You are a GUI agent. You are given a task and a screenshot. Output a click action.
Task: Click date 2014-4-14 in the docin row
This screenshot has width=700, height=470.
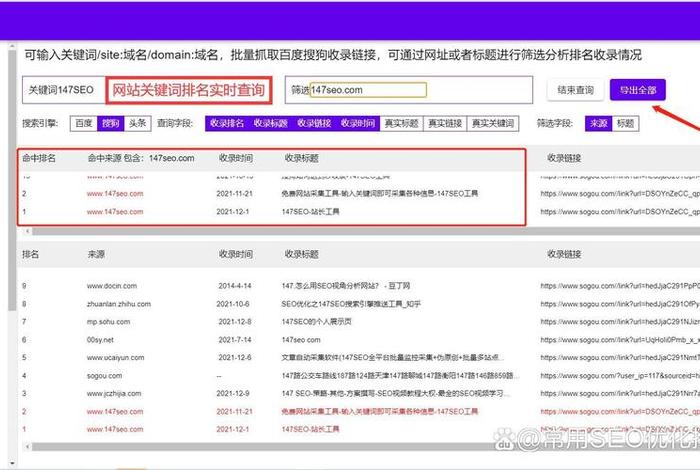pyautogui.click(x=235, y=286)
